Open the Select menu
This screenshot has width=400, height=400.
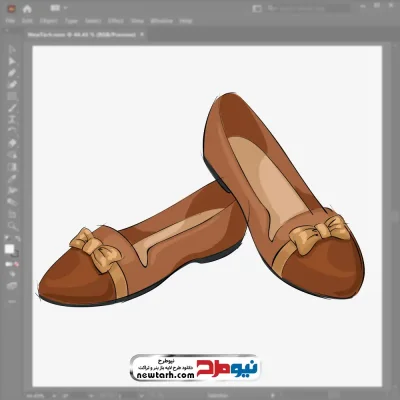click(x=93, y=21)
